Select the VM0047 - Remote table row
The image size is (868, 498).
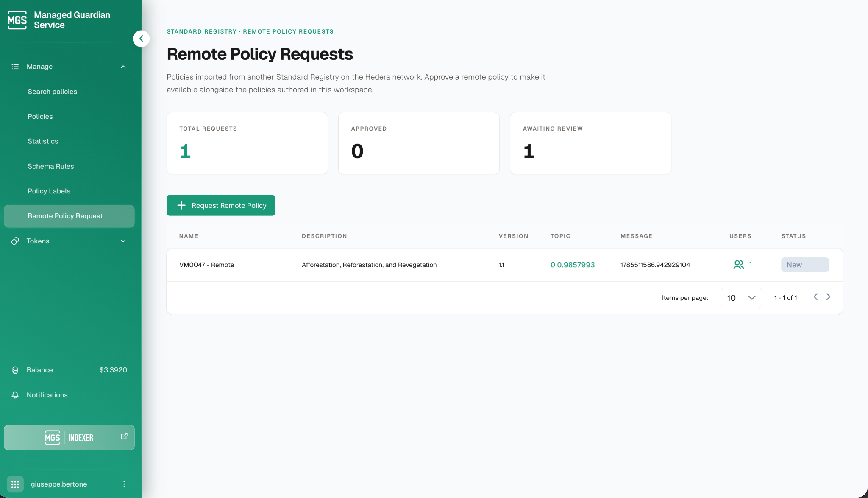click(x=505, y=265)
